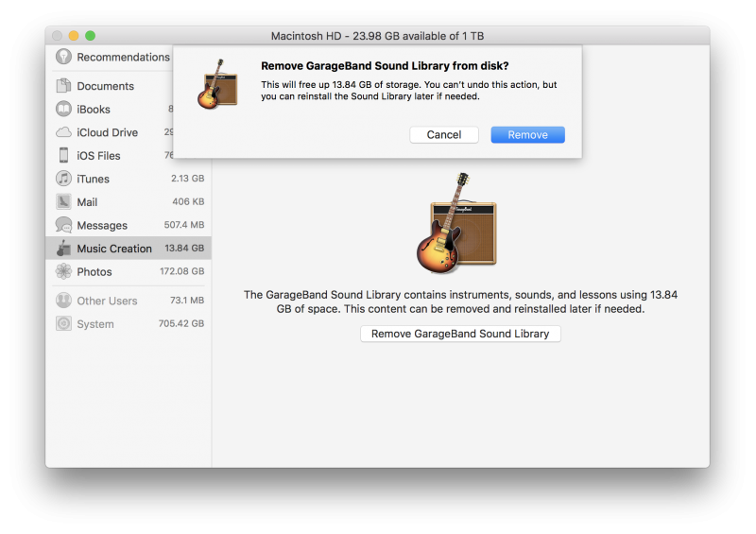Click the Recommendations lightbulb icon
Viewport: 756px width, 534px height.
(63, 57)
